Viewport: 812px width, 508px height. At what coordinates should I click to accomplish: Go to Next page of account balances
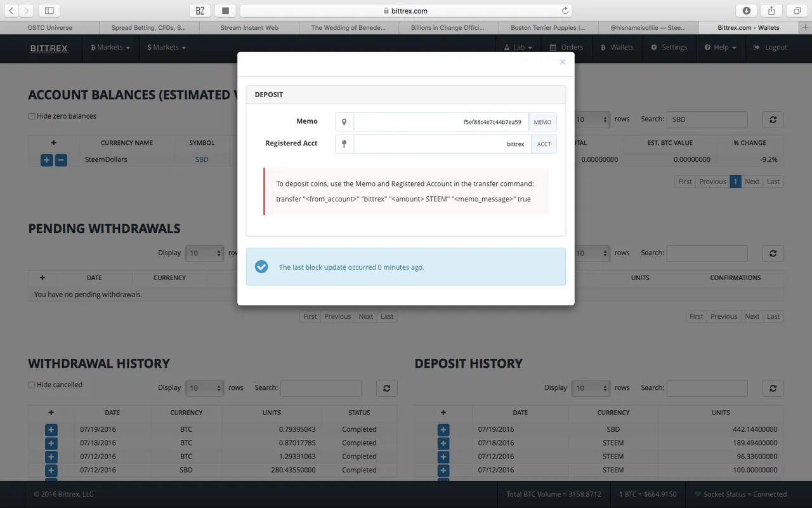pos(752,182)
